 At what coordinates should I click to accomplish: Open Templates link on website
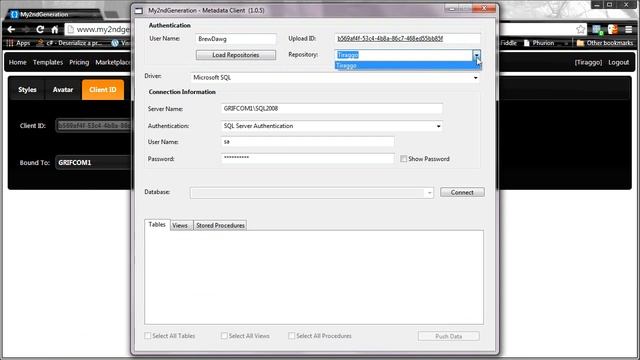click(x=48, y=62)
